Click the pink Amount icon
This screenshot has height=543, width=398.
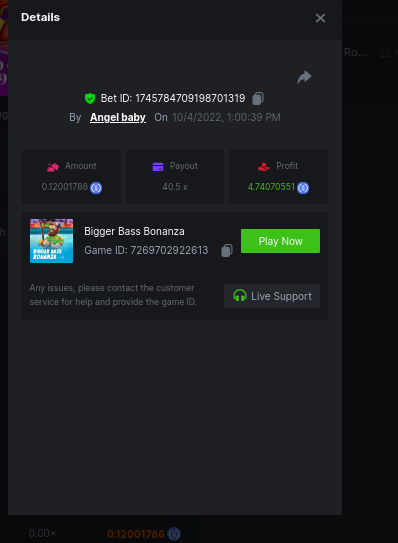pyautogui.click(x=53, y=167)
